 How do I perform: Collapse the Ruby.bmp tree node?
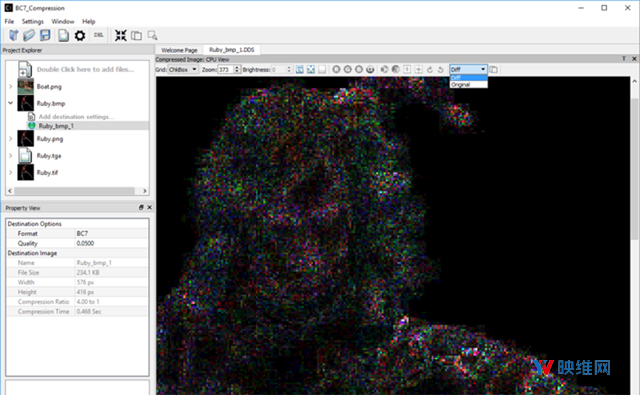click(x=11, y=103)
